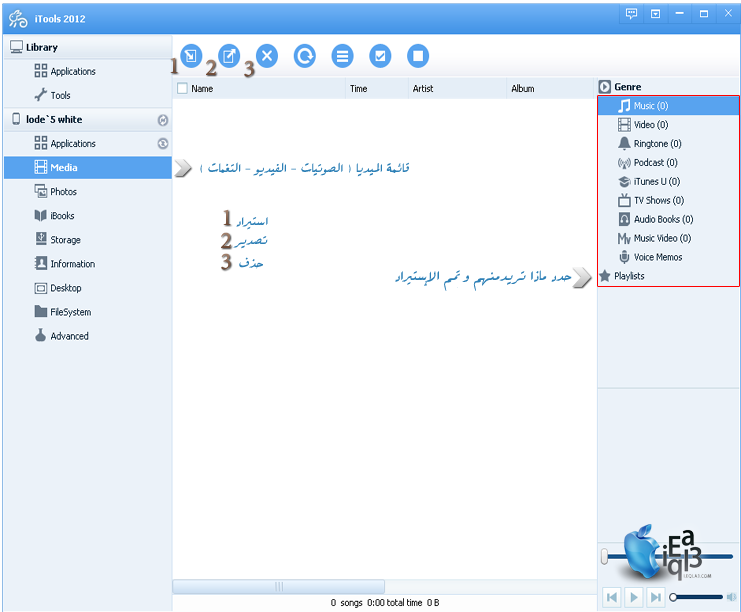The height and width of the screenshot is (612, 741).
Task: Open the dropdown menu in title bar
Action: tap(656, 14)
